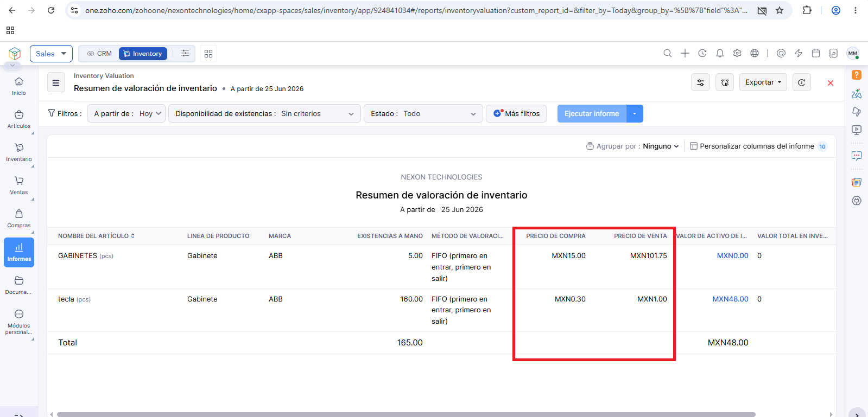
Task: Expand Disponibilidad de existencias dropdown
Action: [x=264, y=113]
